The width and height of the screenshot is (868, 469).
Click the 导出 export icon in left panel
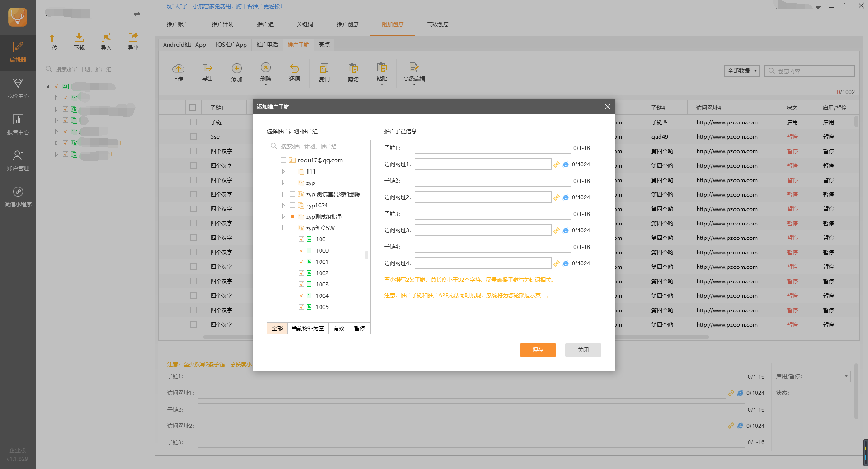click(x=133, y=42)
